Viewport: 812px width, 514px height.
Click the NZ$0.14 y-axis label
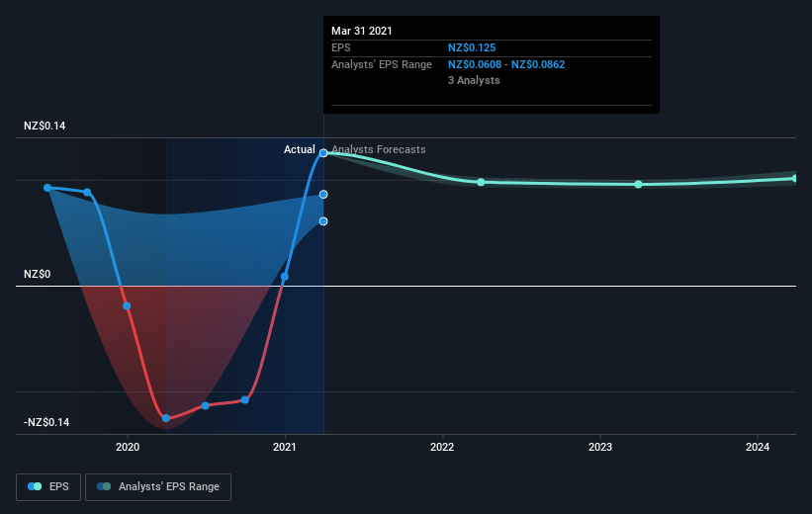[45, 126]
